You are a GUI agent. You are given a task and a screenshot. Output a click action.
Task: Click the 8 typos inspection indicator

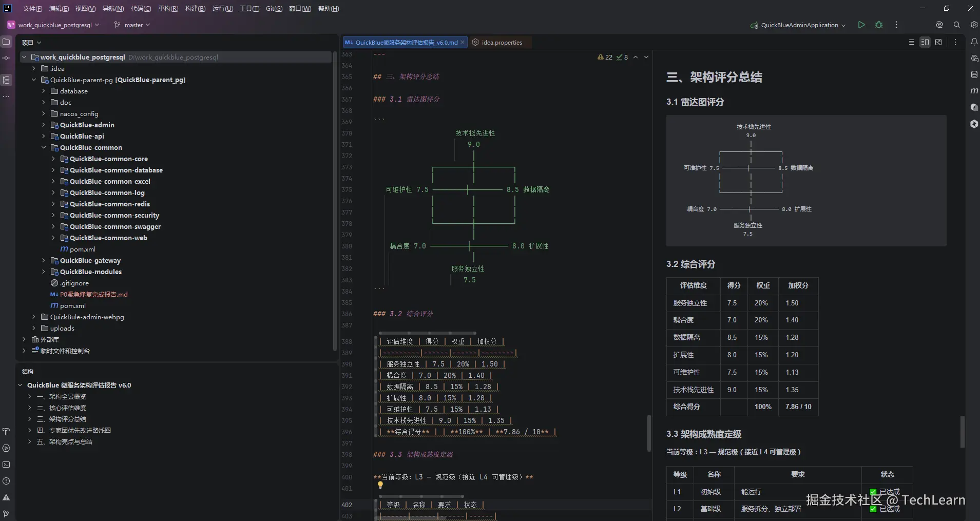(x=622, y=57)
